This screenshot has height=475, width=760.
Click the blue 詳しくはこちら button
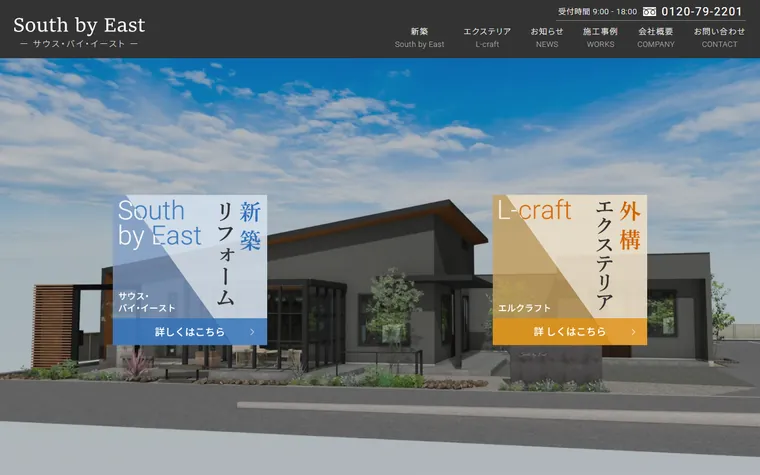190,332
